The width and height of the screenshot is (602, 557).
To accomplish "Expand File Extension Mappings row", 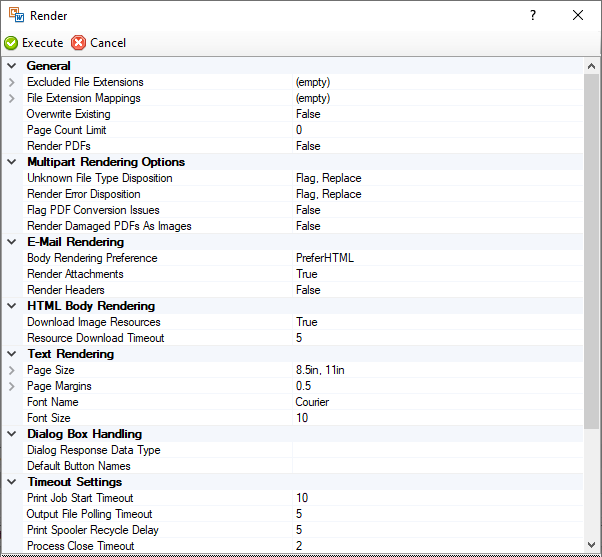I will [11, 98].
